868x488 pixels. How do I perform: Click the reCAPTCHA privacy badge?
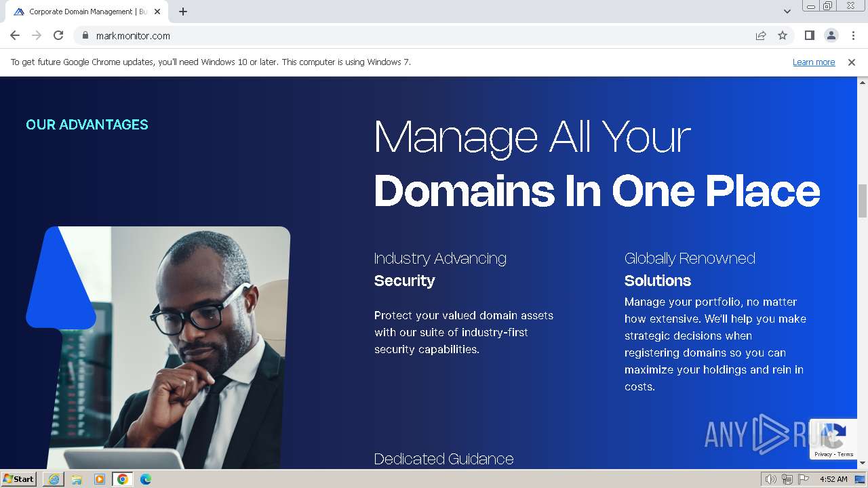tap(833, 439)
